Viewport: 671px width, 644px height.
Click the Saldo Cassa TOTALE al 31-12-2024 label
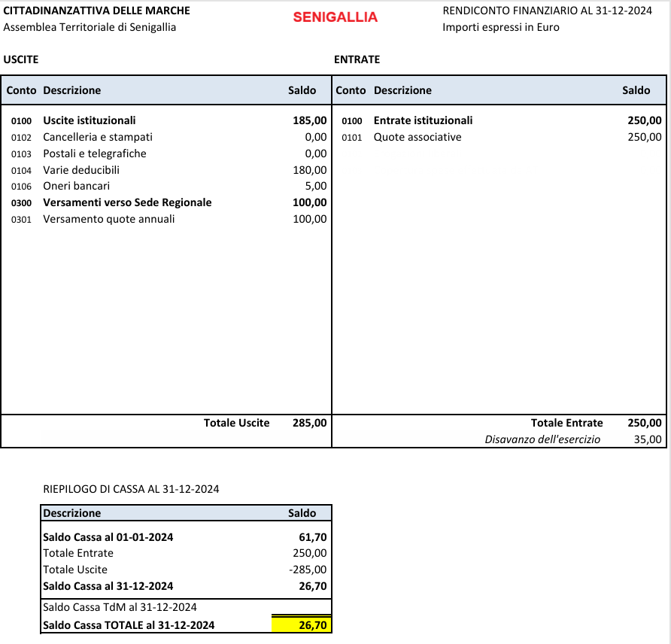tap(129, 625)
